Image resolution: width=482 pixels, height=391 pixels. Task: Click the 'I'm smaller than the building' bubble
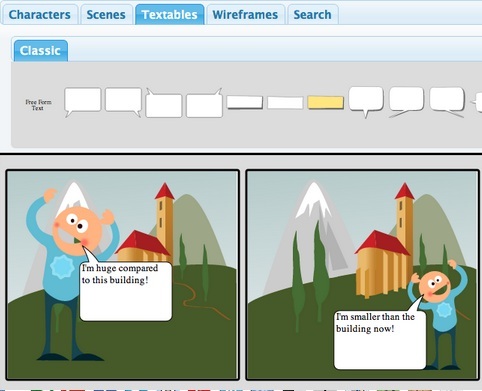[x=380, y=339]
